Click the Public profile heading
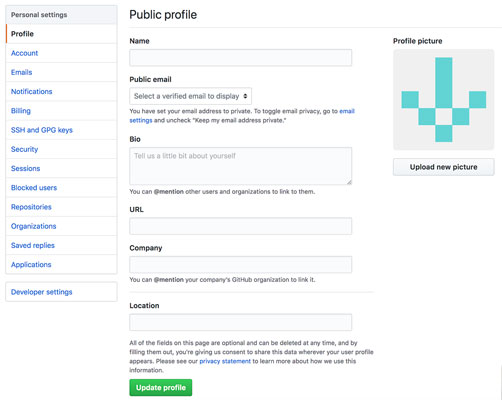This screenshot has height=400, width=502. [163, 15]
